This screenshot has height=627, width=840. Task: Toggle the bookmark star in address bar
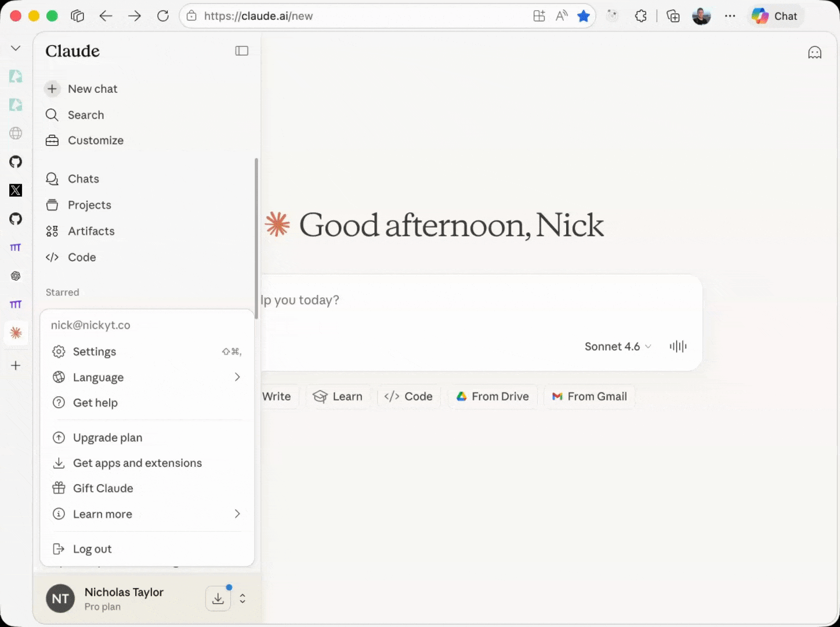pyautogui.click(x=584, y=16)
